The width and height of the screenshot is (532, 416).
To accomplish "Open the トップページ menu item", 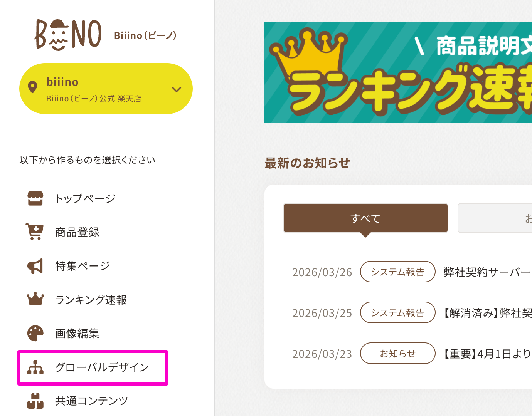I will [85, 198].
